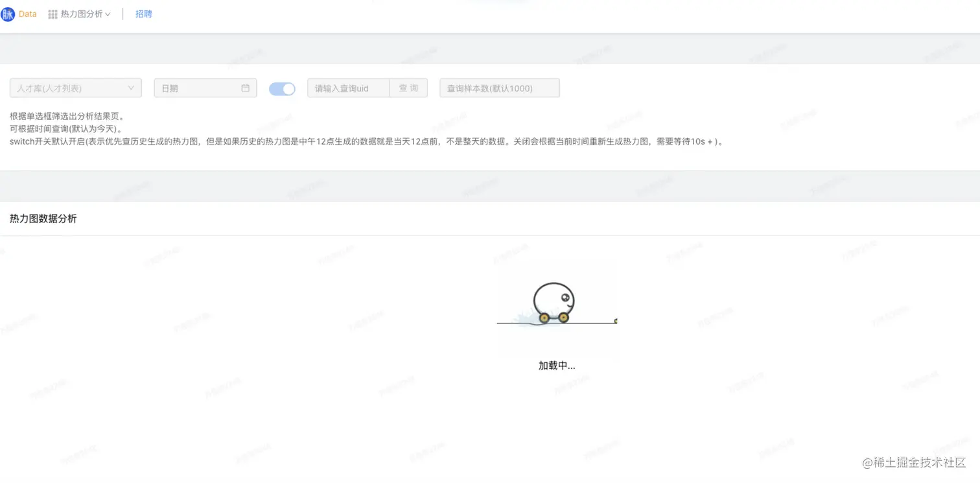Open the 热力图分析 dropdown menu
Viewport: 980px width, 483px height.
pyautogui.click(x=85, y=14)
